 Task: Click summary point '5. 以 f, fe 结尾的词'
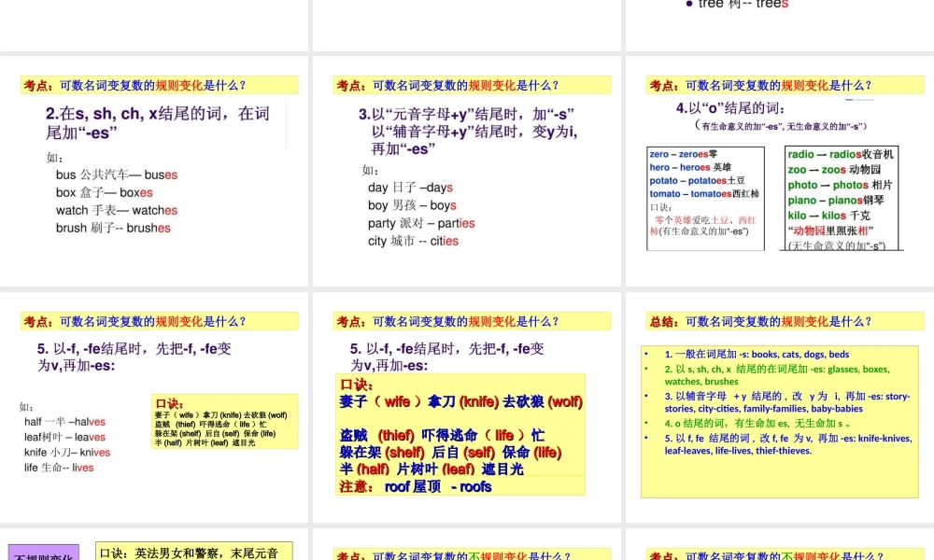pyautogui.click(x=788, y=444)
